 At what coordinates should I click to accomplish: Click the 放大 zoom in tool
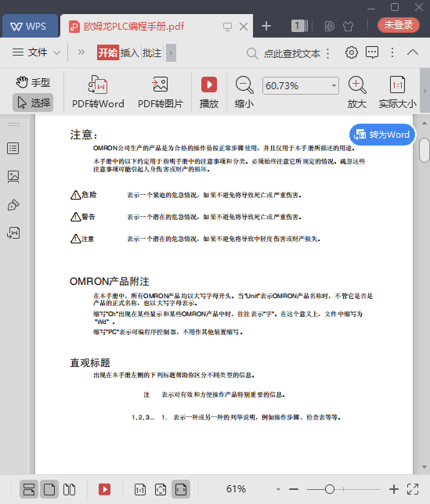[x=357, y=92]
